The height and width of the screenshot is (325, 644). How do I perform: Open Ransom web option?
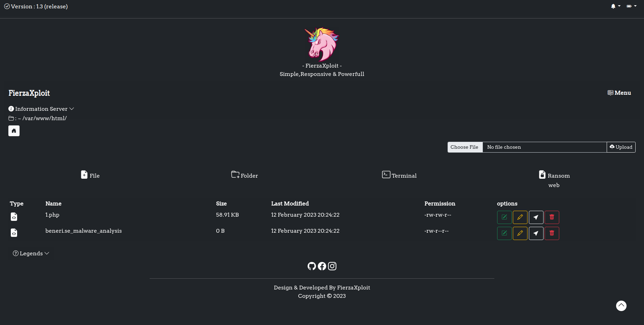[554, 180]
